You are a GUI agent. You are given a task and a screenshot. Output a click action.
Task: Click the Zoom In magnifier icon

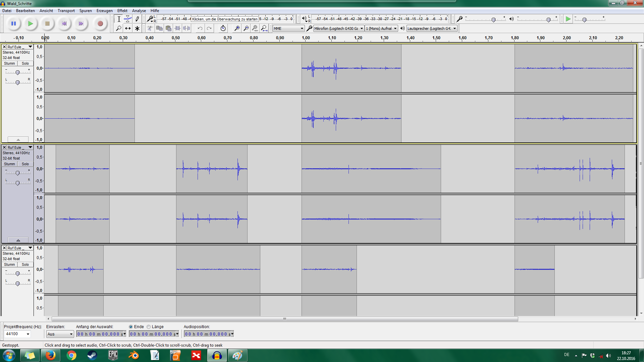[237, 28]
